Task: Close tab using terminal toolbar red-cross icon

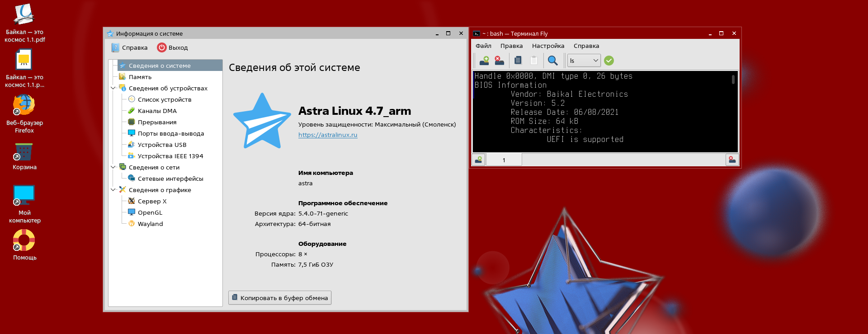Action: (499, 61)
